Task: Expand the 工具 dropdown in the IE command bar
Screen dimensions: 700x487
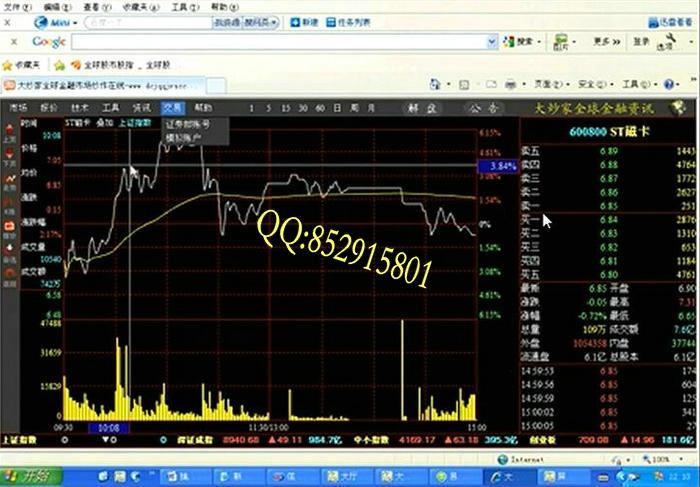Action: 635,85
